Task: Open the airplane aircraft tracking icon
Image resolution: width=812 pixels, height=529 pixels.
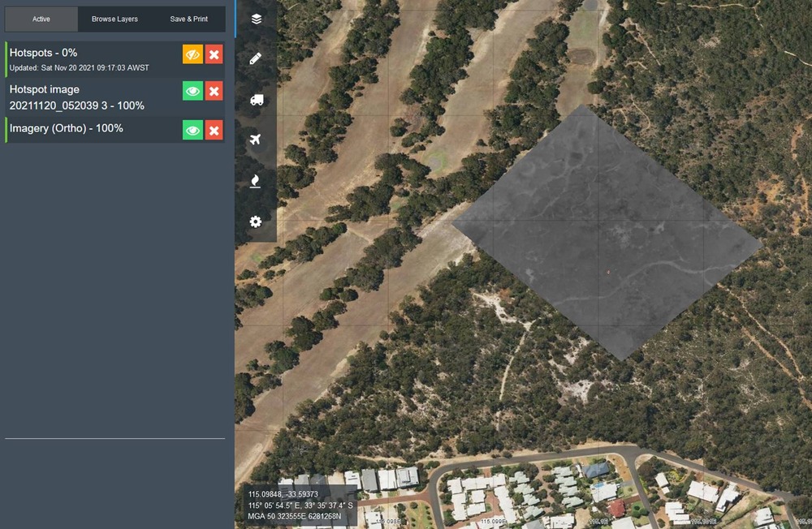Action: click(x=256, y=140)
